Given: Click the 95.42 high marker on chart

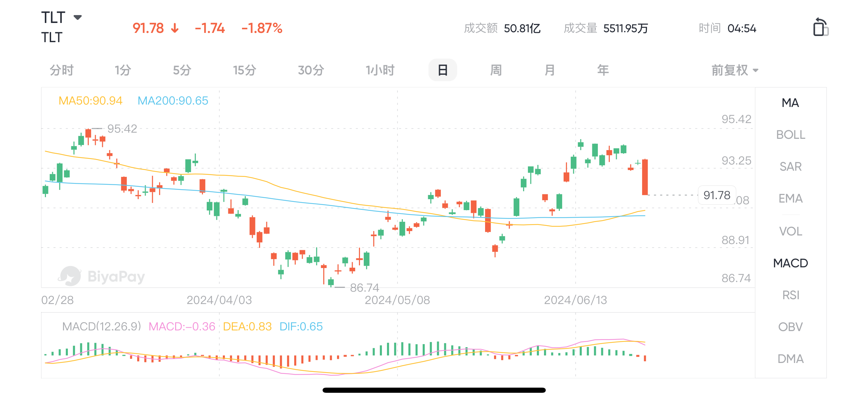Looking at the screenshot, I should [x=122, y=129].
